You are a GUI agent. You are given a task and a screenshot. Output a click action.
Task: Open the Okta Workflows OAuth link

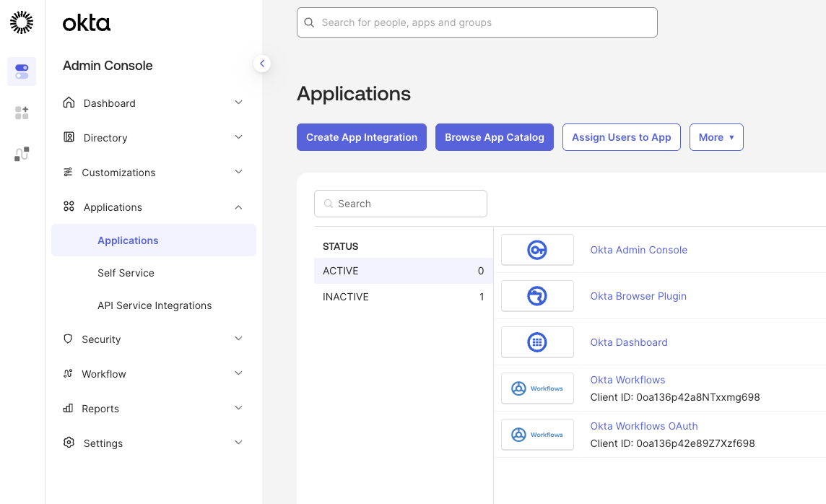pos(644,426)
